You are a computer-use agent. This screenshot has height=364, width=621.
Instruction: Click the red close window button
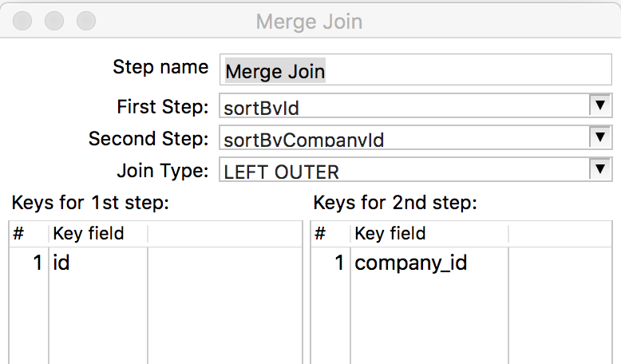(x=22, y=21)
